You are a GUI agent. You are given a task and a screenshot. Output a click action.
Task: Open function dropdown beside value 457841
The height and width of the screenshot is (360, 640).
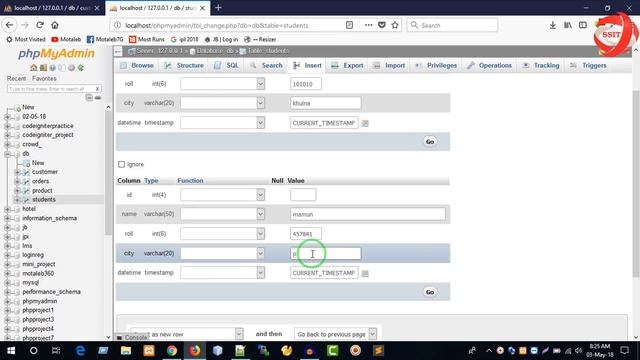pos(222,233)
